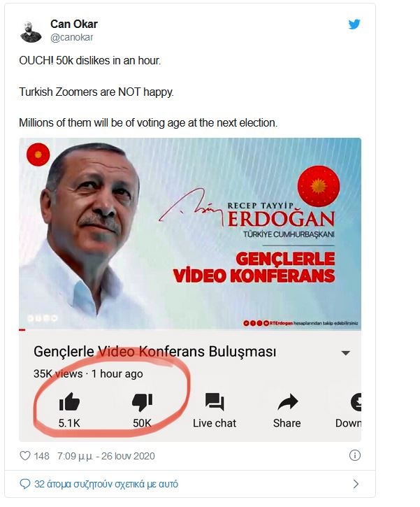Open tweet timestamp 26 Ιουν 2020

106,456
